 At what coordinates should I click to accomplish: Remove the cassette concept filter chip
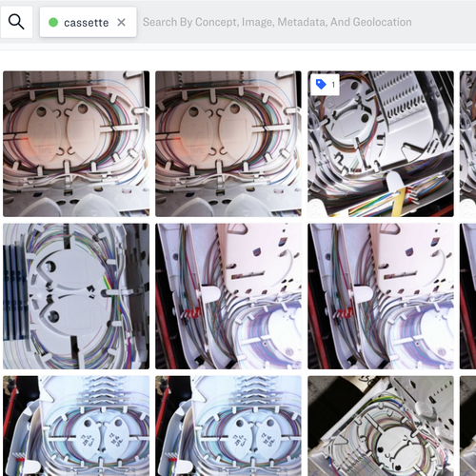[x=121, y=22]
